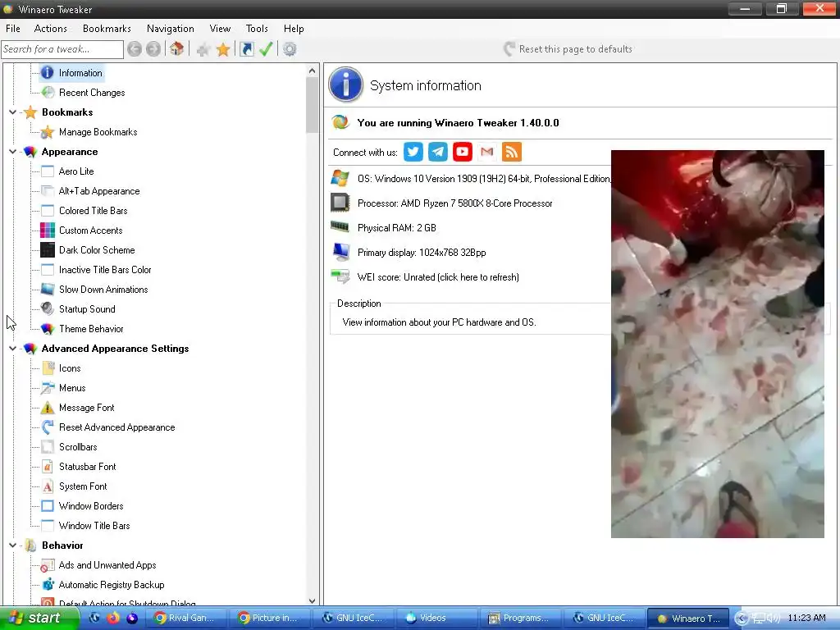
Task: Collapse the Advanced Appearance Settings section
Action: (12, 349)
